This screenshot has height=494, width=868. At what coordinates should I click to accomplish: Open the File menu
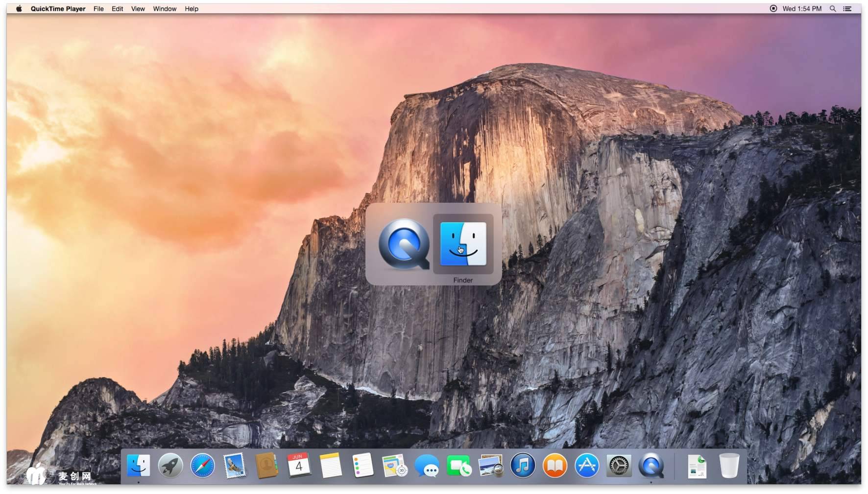tap(98, 9)
